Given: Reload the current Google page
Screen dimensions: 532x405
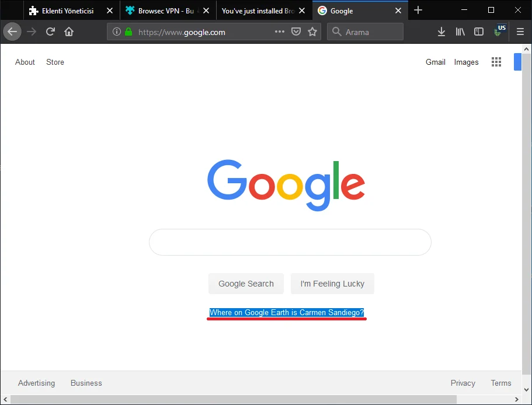Looking at the screenshot, I should [x=51, y=32].
